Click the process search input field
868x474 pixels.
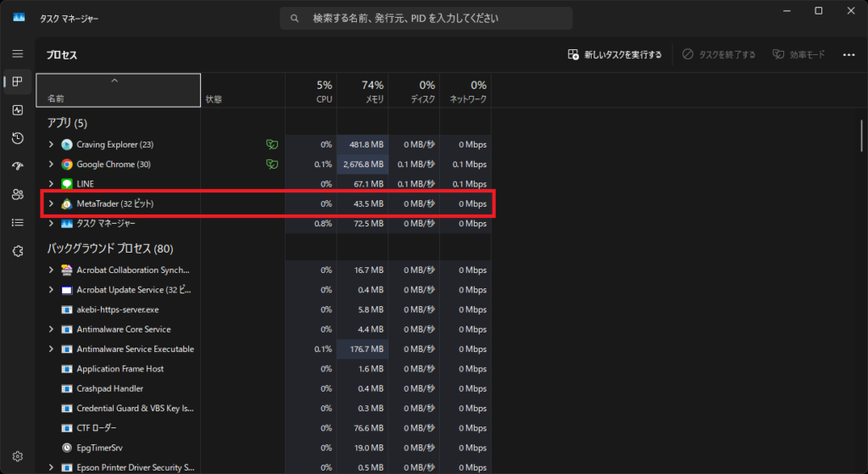426,19
